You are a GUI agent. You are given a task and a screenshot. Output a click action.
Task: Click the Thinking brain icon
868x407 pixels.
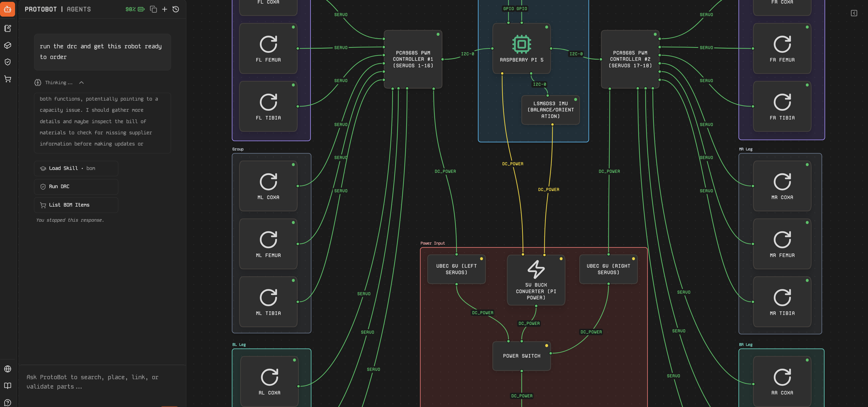point(38,83)
